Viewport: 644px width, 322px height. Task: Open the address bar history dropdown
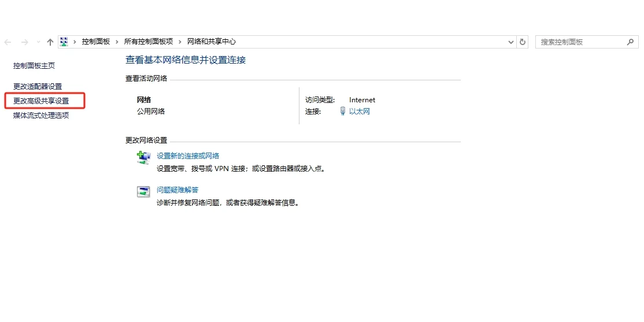[x=511, y=42]
